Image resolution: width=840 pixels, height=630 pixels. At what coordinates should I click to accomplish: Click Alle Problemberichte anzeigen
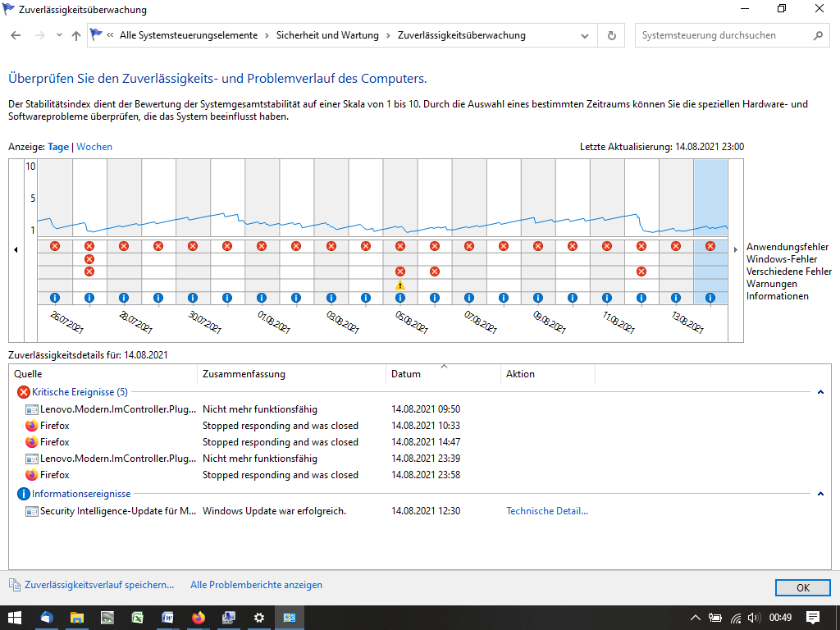(256, 585)
